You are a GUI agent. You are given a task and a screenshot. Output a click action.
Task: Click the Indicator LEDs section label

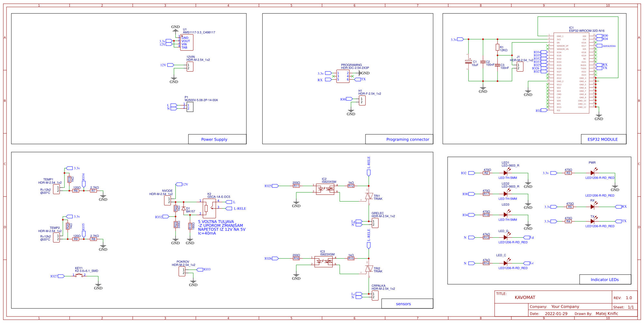click(x=605, y=279)
